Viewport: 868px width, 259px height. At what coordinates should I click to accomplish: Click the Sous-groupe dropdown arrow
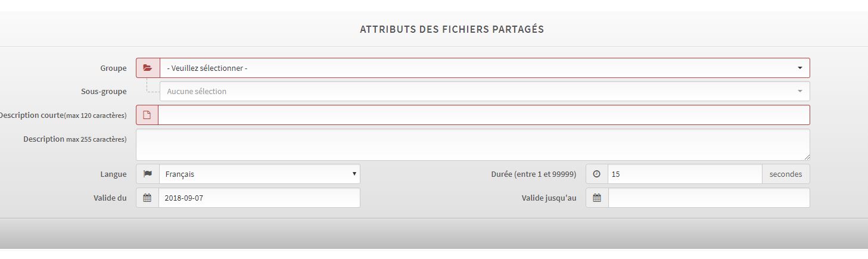pos(800,91)
